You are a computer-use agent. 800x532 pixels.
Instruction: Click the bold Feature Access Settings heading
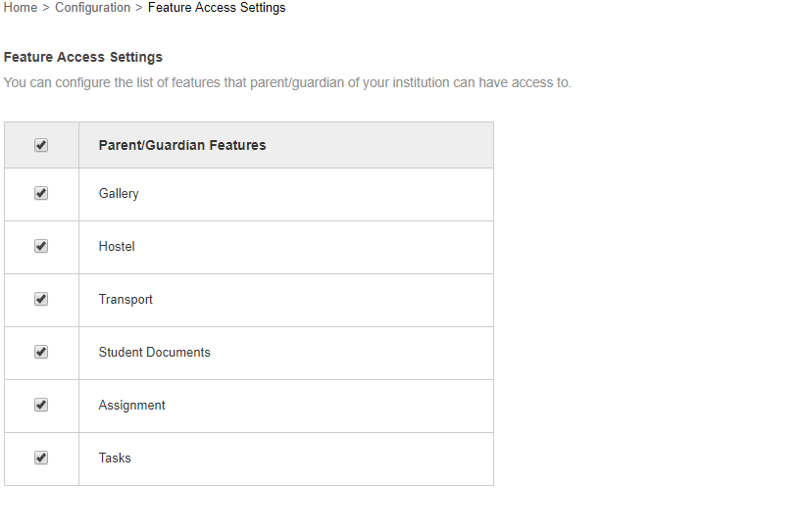[x=83, y=58]
